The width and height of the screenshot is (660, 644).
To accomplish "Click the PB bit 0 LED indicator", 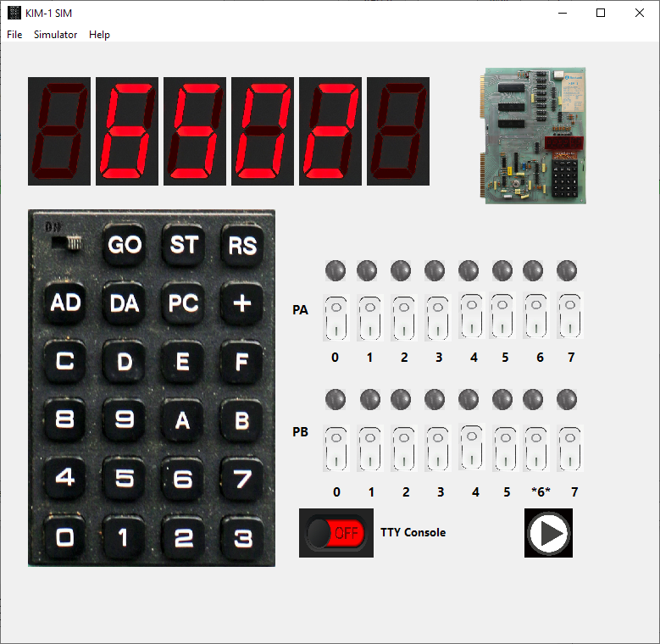I will (336, 399).
